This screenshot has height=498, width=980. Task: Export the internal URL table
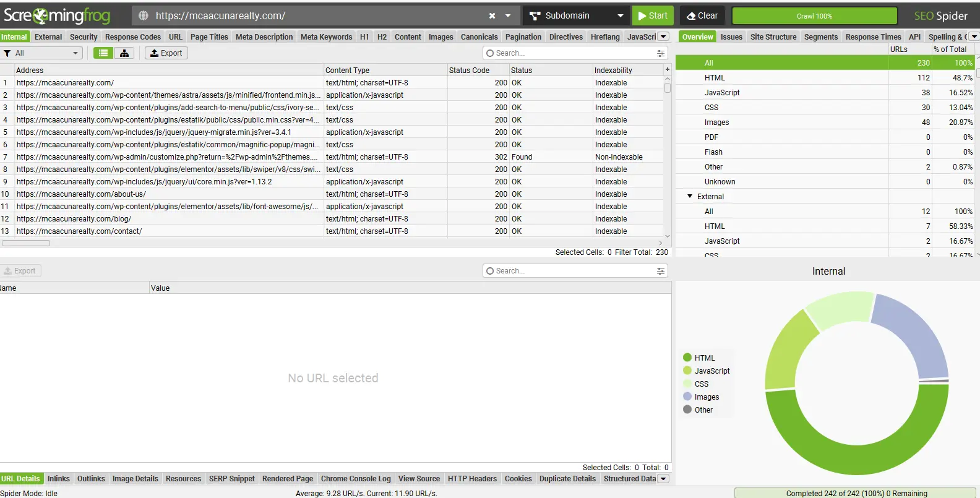pos(166,53)
